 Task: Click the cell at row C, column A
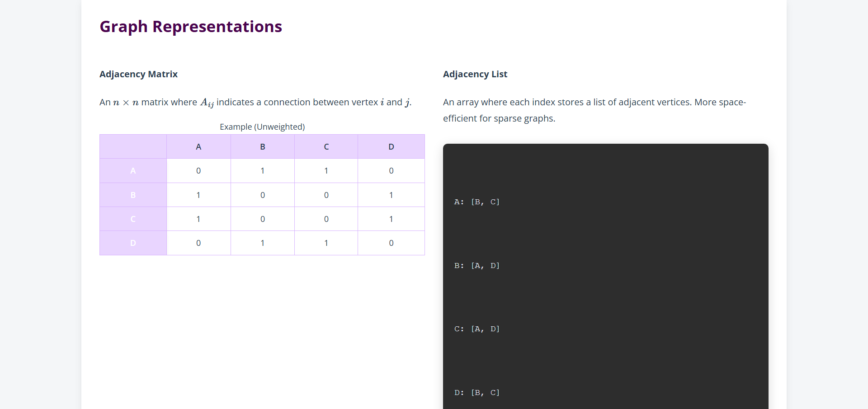[198, 219]
